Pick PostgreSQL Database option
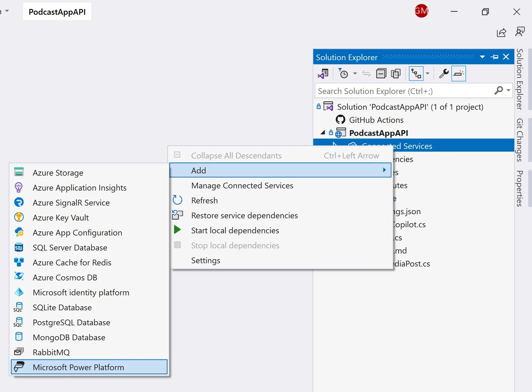The width and height of the screenshot is (532, 392). click(x=89, y=322)
